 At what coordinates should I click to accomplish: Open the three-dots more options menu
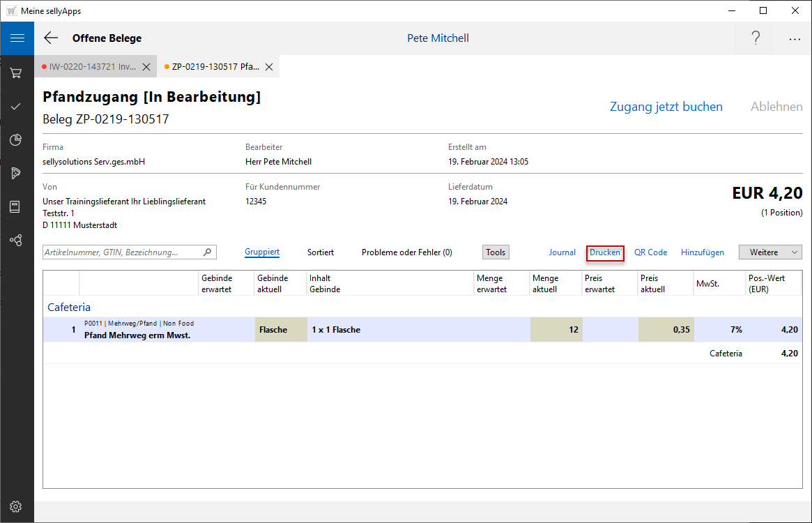pyautogui.click(x=795, y=39)
